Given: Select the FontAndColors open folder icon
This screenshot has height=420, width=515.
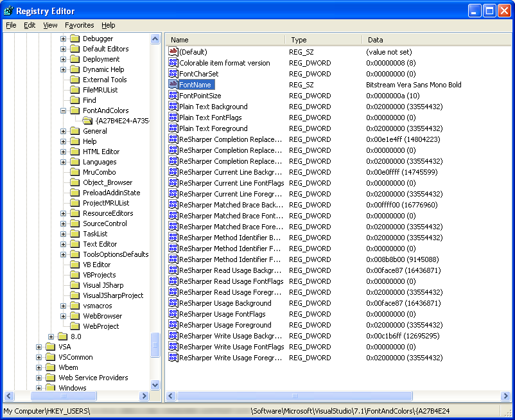Looking at the screenshot, I should coord(75,110).
